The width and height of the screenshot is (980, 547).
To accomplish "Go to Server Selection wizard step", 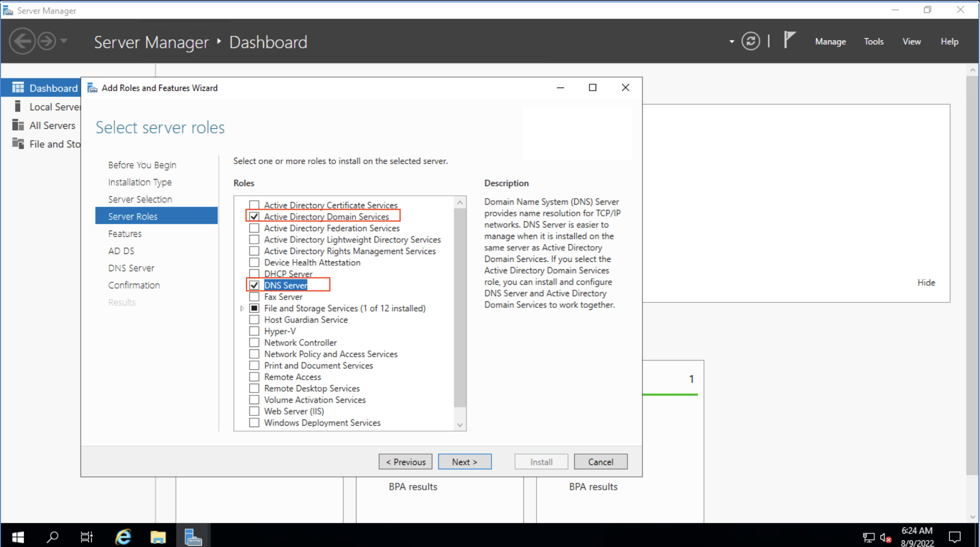I will click(140, 199).
